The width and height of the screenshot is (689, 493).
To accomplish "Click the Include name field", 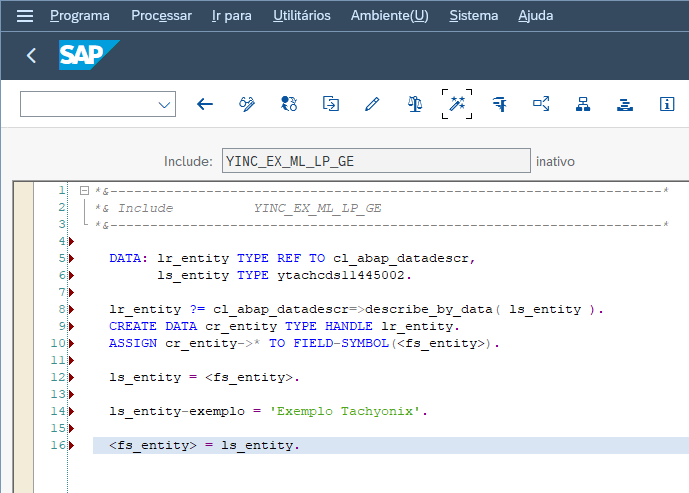I will tap(376, 161).
